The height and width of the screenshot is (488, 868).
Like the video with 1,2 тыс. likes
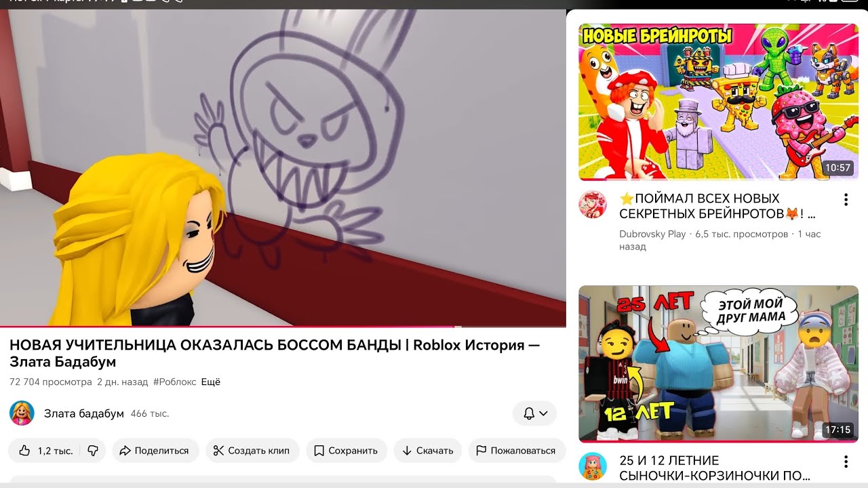[x=45, y=451]
